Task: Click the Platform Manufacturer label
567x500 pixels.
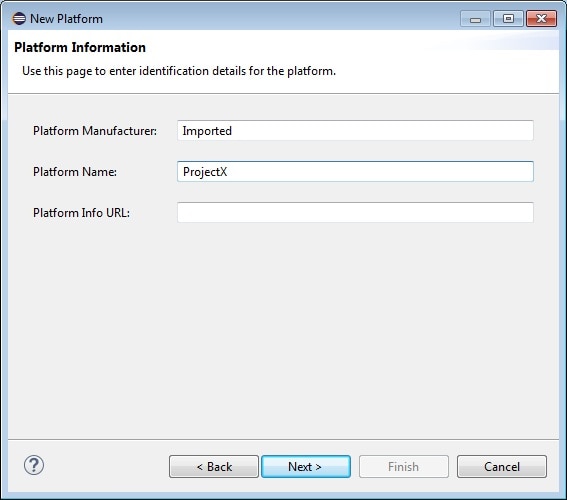Action: [95, 131]
